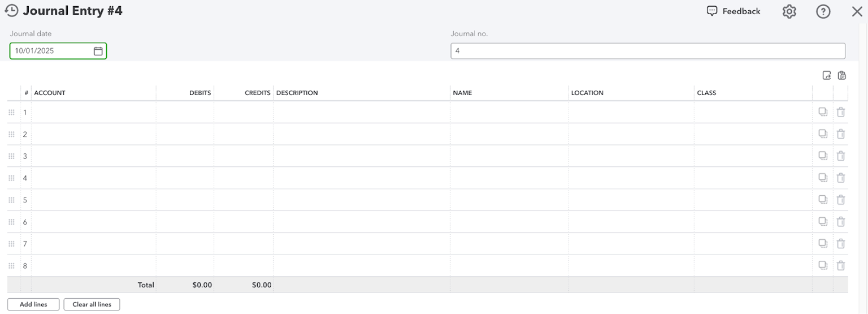
Task: Click into the Journal no. field
Action: point(648,51)
